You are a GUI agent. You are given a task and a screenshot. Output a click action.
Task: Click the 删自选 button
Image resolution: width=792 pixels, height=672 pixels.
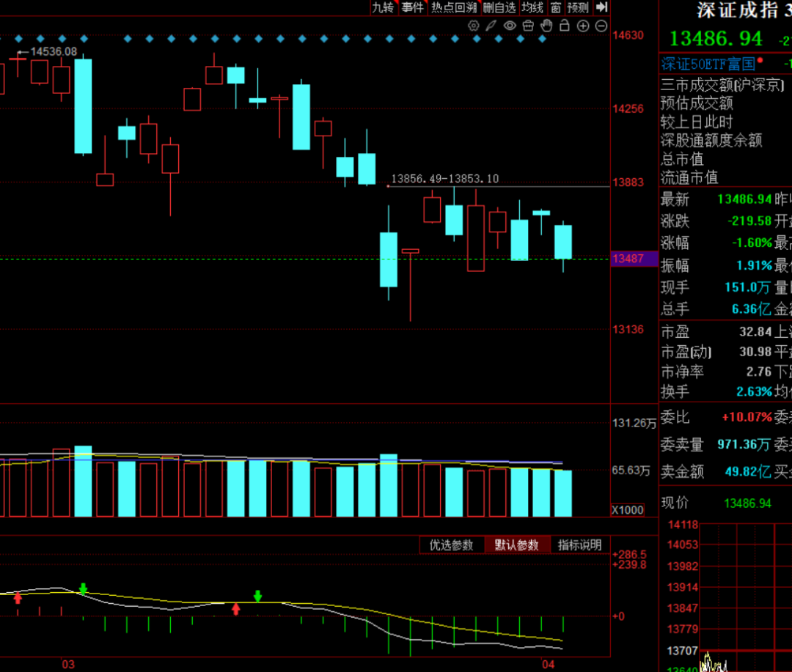[499, 7]
